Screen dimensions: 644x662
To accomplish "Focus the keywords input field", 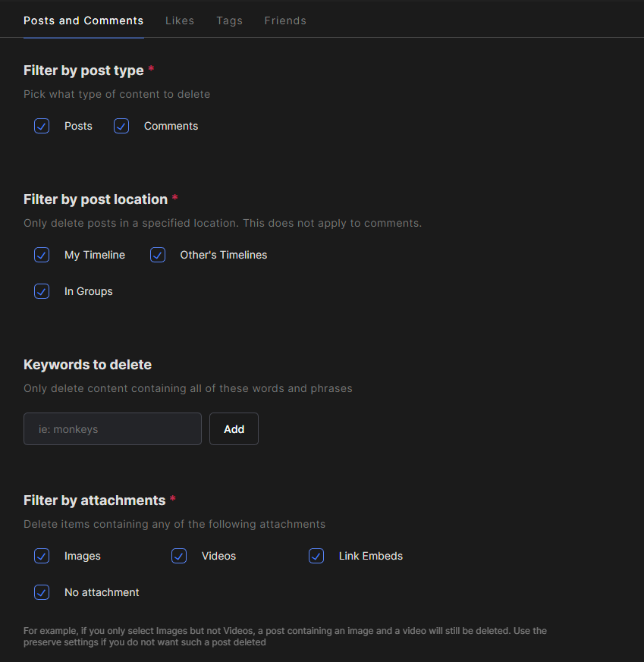I will click(112, 429).
